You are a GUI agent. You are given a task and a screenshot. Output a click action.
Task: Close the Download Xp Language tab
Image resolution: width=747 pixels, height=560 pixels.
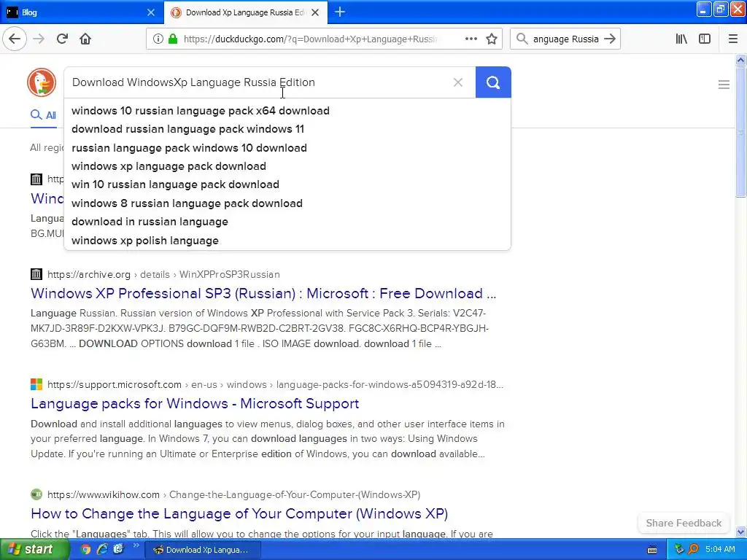tap(315, 12)
